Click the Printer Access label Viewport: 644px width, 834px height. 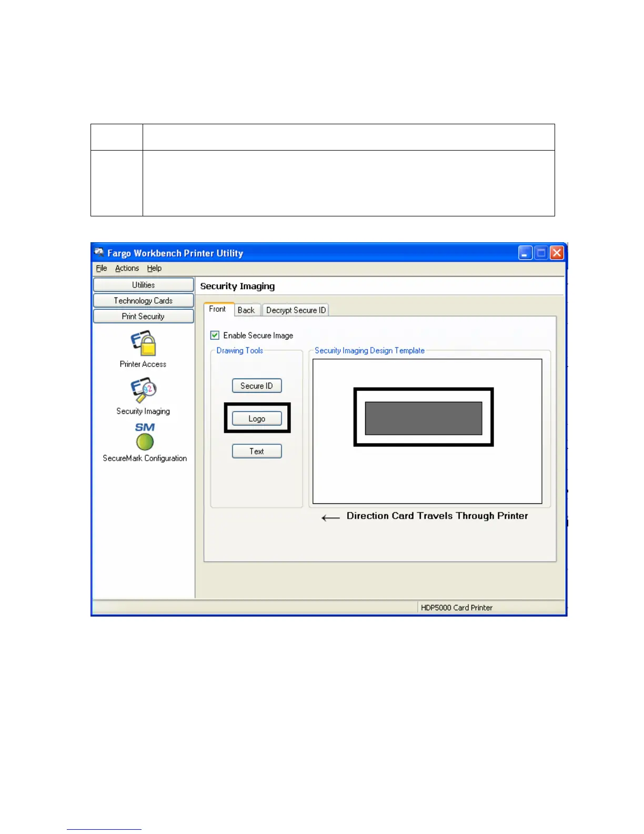pyautogui.click(x=143, y=364)
